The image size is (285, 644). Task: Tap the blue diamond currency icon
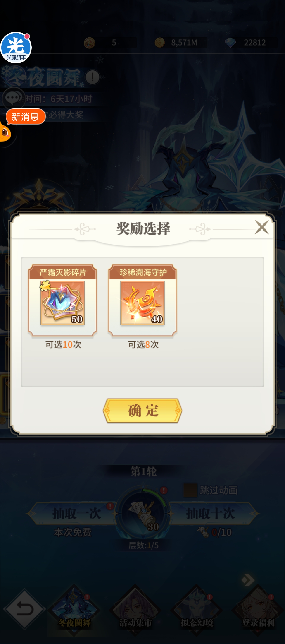coord(230,43)
